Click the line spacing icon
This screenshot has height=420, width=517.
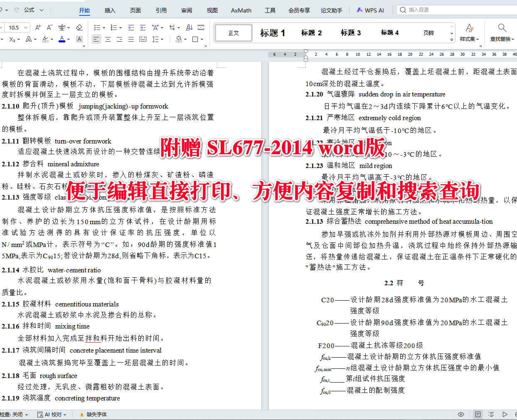click(x=155, y=39)
